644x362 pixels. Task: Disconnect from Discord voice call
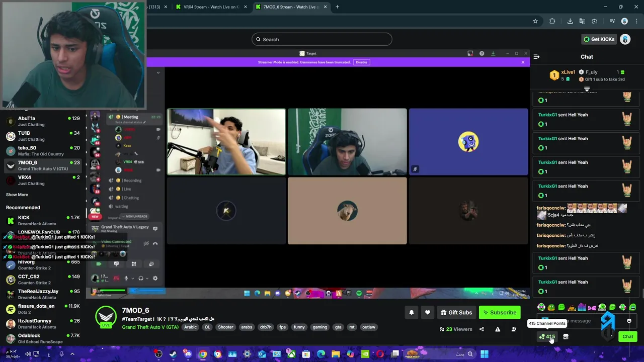point(155,243)
